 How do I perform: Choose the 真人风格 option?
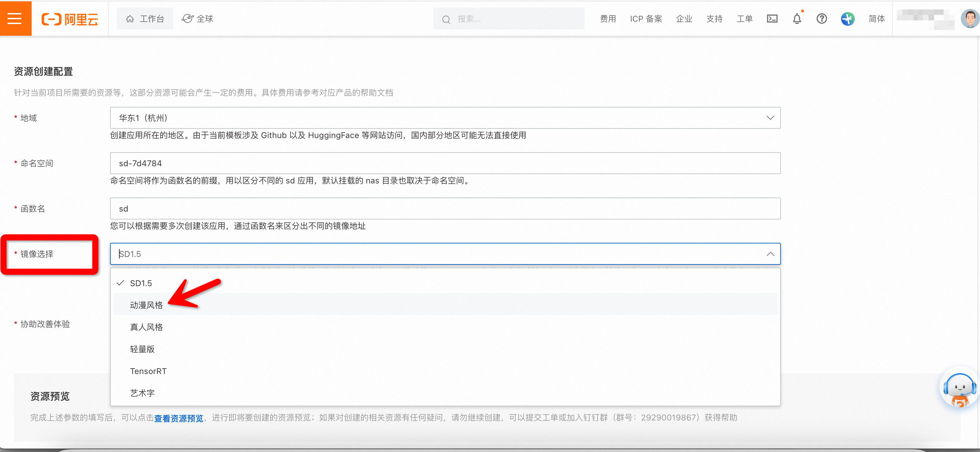point(146,327)
